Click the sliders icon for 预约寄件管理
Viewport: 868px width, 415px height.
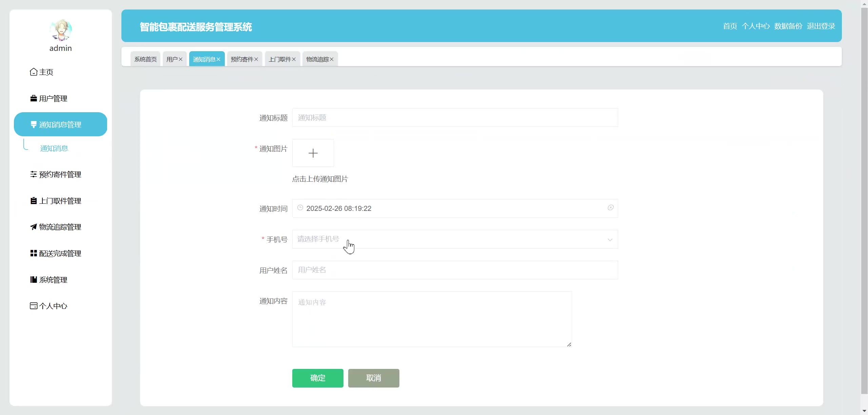33,174
